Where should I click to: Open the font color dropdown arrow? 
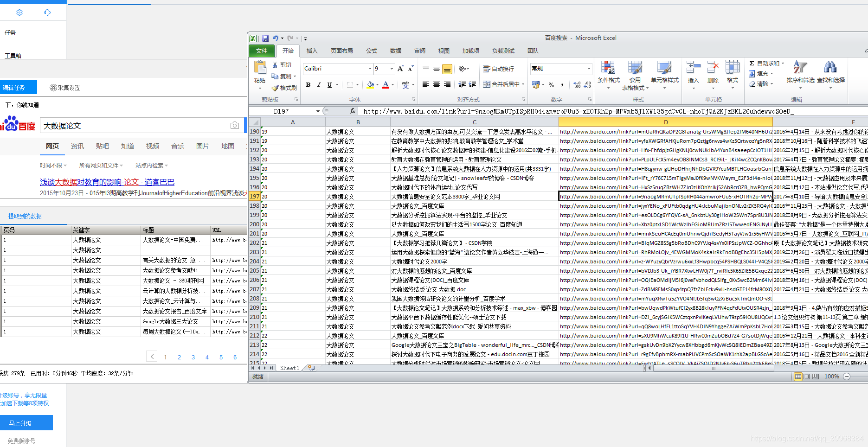pos(392,85)
